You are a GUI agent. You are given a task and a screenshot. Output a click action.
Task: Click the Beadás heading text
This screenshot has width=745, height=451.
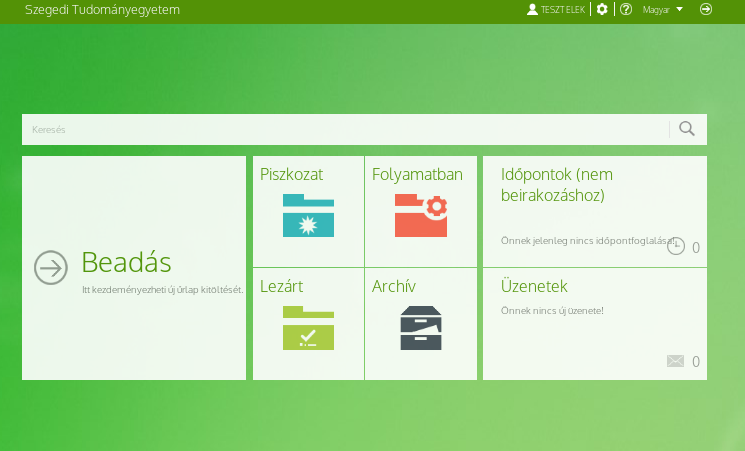point(126,263)
